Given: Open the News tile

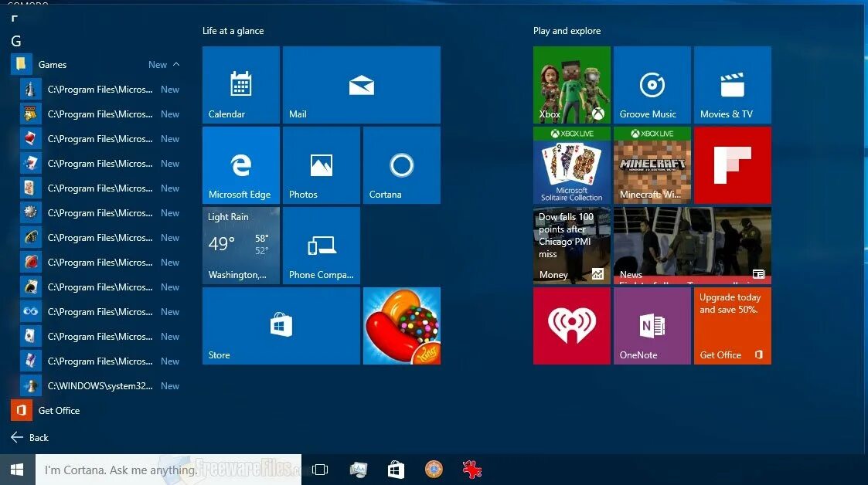Looking at the screenshot, I should coord(693,246).
